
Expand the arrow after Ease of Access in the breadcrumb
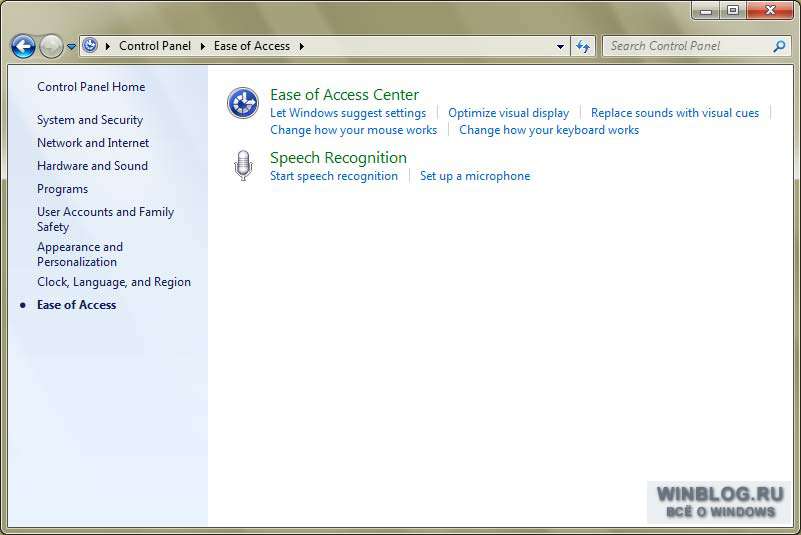pyautogui.click(x=302, y=46)
